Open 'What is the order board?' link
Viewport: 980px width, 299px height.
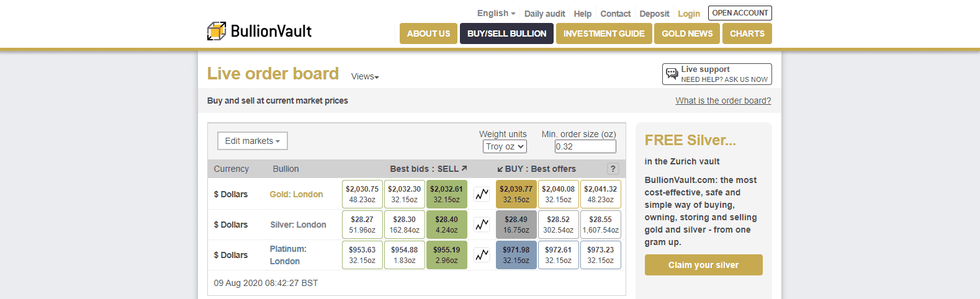723,100
